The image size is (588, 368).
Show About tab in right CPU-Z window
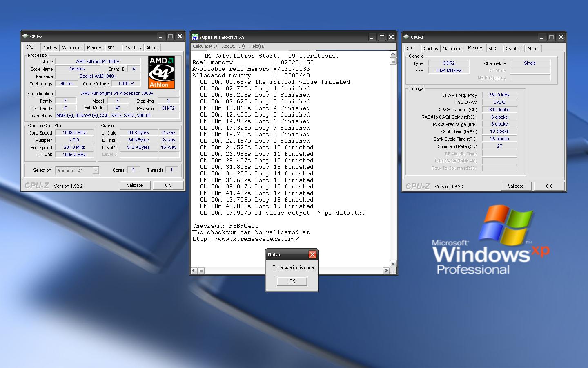(x=533, y=49)
